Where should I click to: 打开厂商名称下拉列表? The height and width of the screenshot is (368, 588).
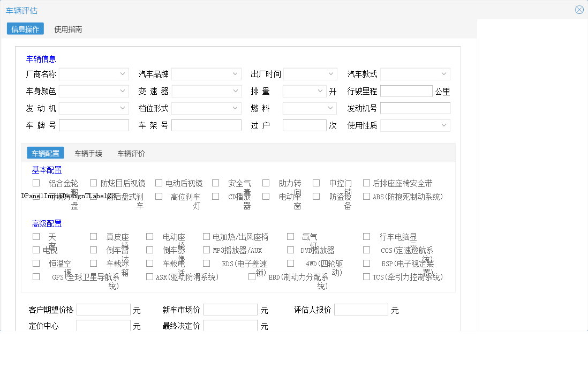94,74
